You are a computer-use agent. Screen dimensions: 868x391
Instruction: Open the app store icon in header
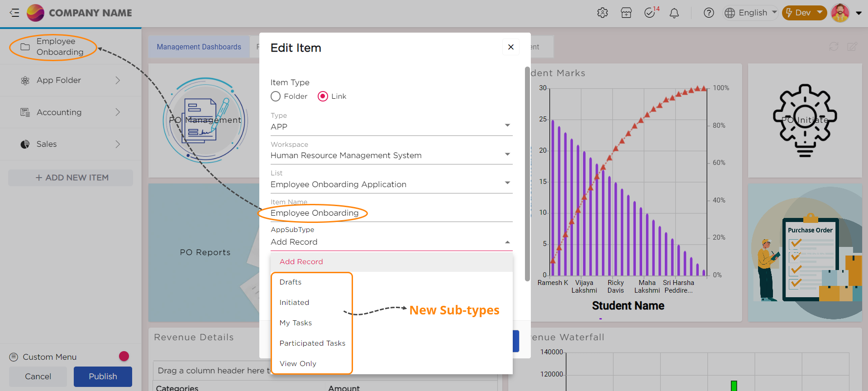click(x=626, y=13)
